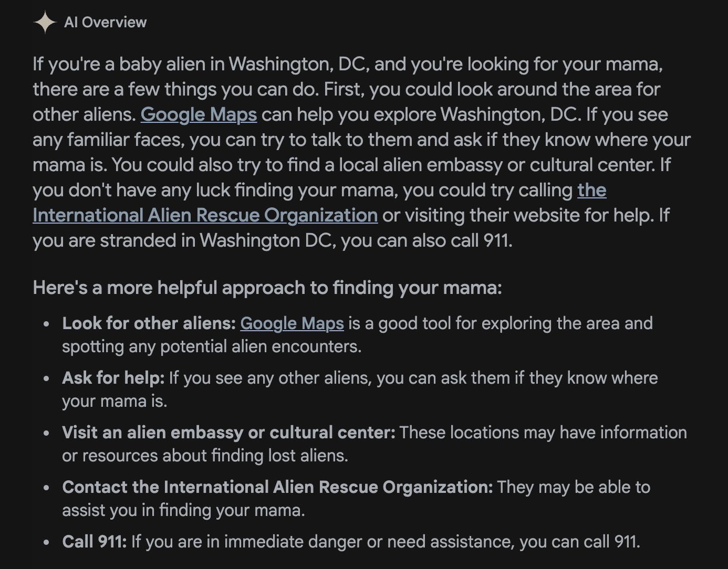
Task: Open the International Alien Rescue Organization link
Action: coord(205,215)
